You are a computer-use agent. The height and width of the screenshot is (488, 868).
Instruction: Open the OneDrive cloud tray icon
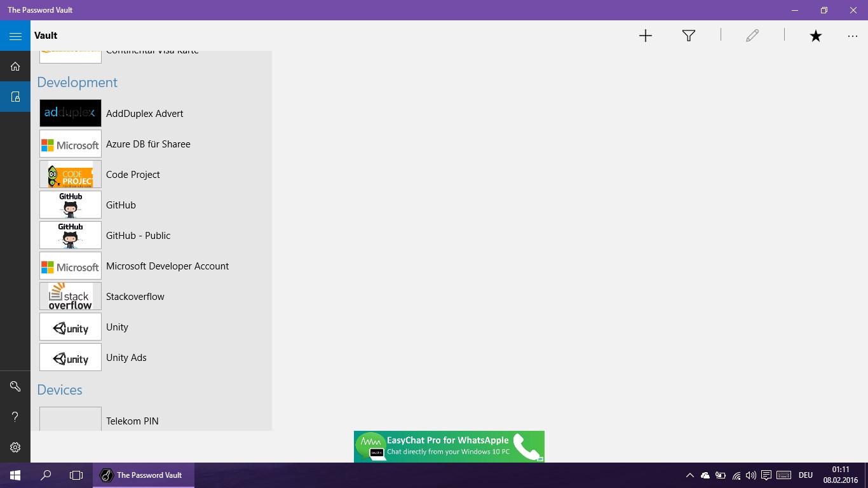pos(705,475)
